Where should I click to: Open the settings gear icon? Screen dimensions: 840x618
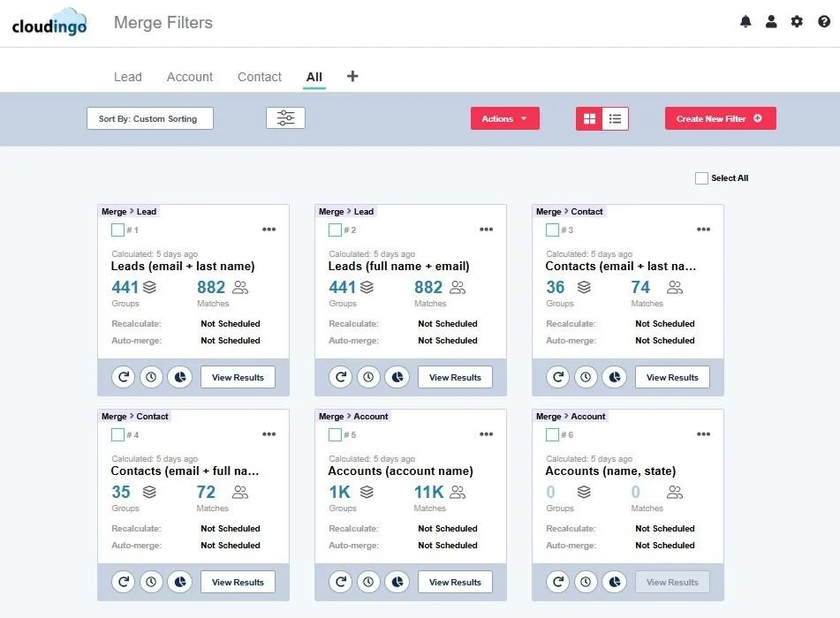(x=797, y=22)
